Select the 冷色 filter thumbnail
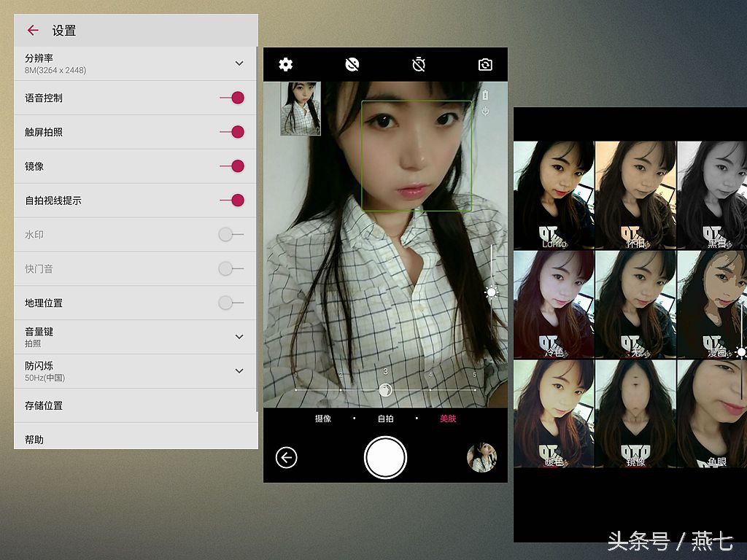The width and height of the screenshot is (747, 560). (554, 304)
